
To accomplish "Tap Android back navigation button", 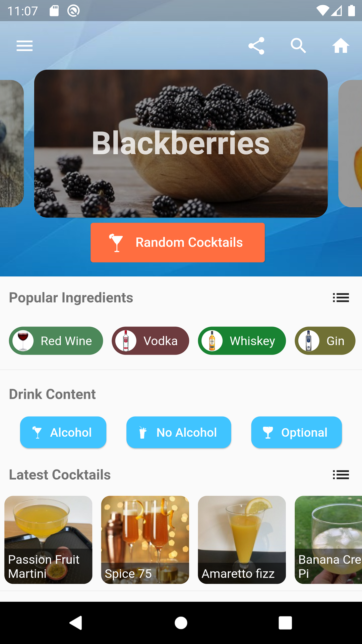I will (x=76, y=623).
